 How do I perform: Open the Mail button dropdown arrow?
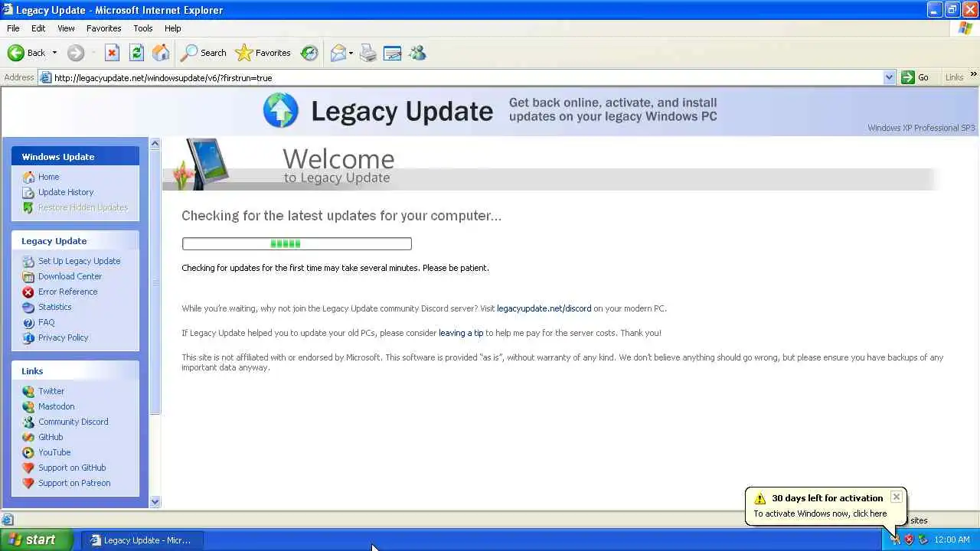[x=351, y=53]
